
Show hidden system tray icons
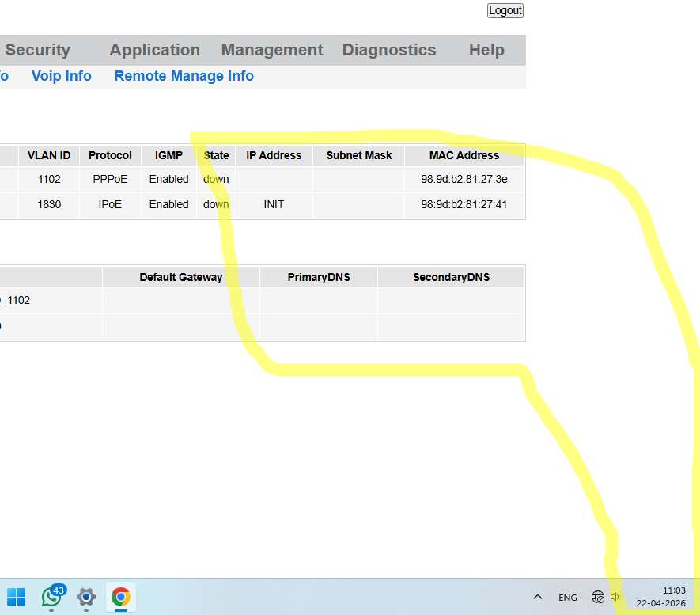tap(538, 597)
